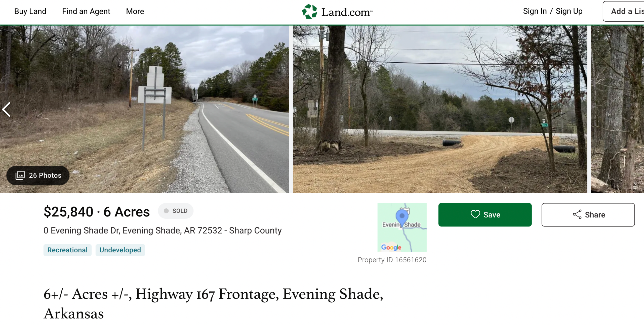This screenshot has height=325, width=644.
Task: Open the Buy Land menu
Action: point(30,11)
